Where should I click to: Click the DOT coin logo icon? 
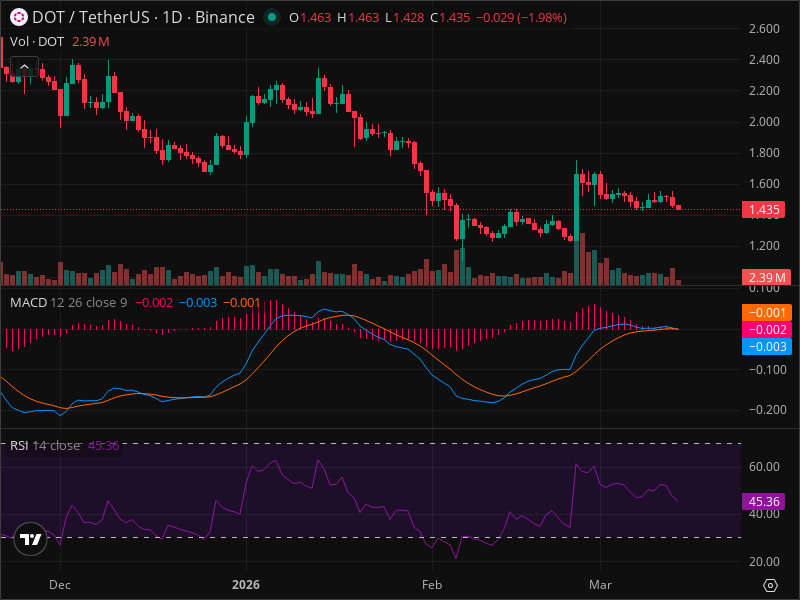point(19,17)
